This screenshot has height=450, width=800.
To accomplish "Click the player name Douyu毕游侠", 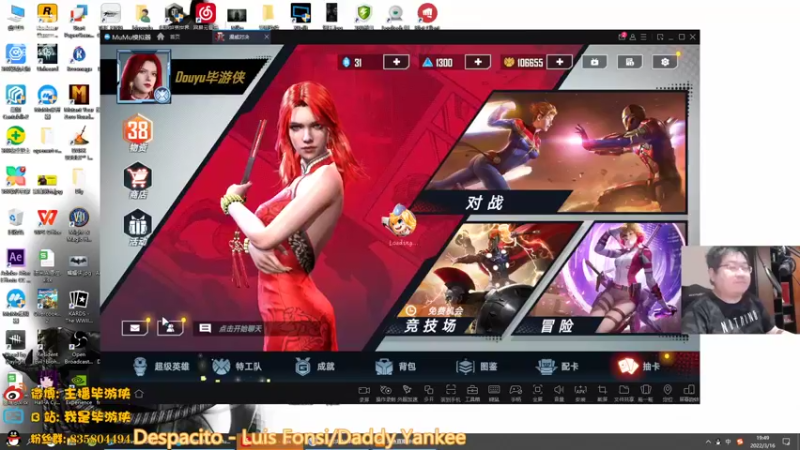I will point(210,78).
